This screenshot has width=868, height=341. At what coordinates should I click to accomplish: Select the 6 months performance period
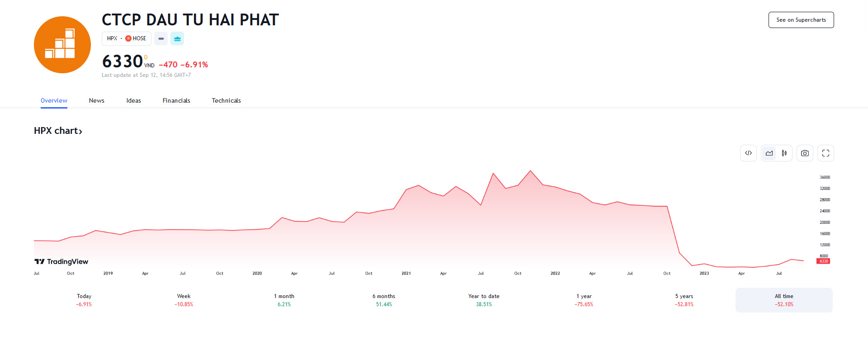coord(384,300)
